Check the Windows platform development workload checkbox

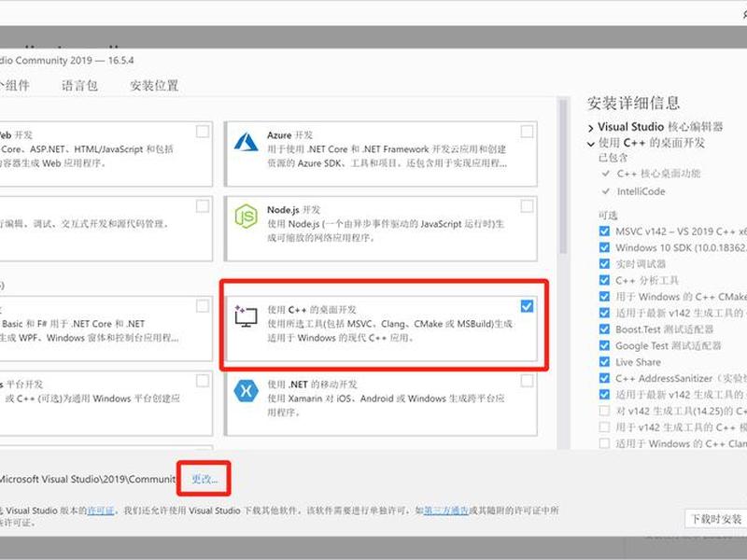(x=203, y=381)
